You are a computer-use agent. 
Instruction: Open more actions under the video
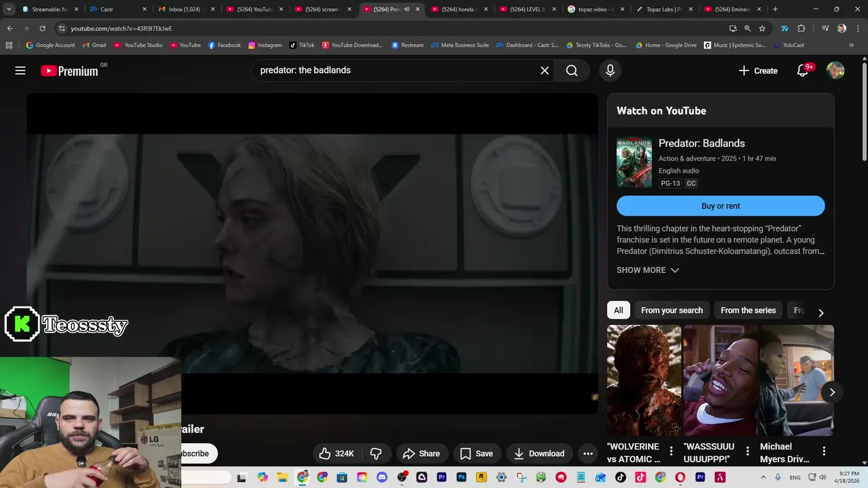[588, 453]
